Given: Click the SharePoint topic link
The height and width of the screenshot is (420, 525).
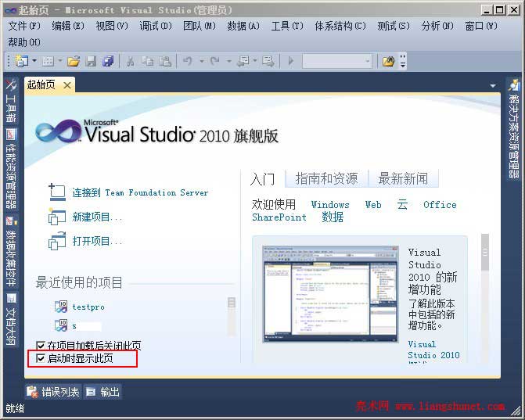Looking at the screenshot, I should pyautogui.click(x=279, y=217).
